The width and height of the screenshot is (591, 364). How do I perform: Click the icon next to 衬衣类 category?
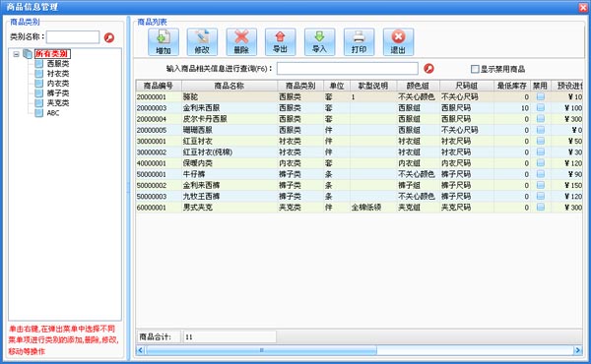point(39,74)
